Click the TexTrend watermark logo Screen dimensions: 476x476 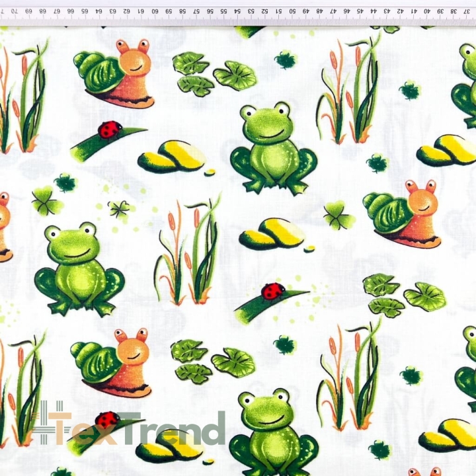[x=128, y=423]
